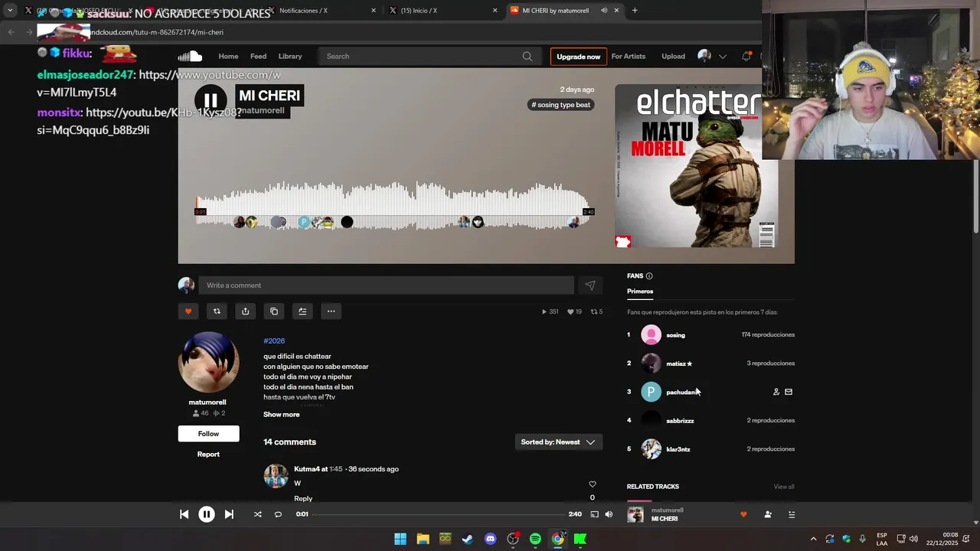Open the cast to device icon
The image size is (980, 551).
click(x=594, y=514)
